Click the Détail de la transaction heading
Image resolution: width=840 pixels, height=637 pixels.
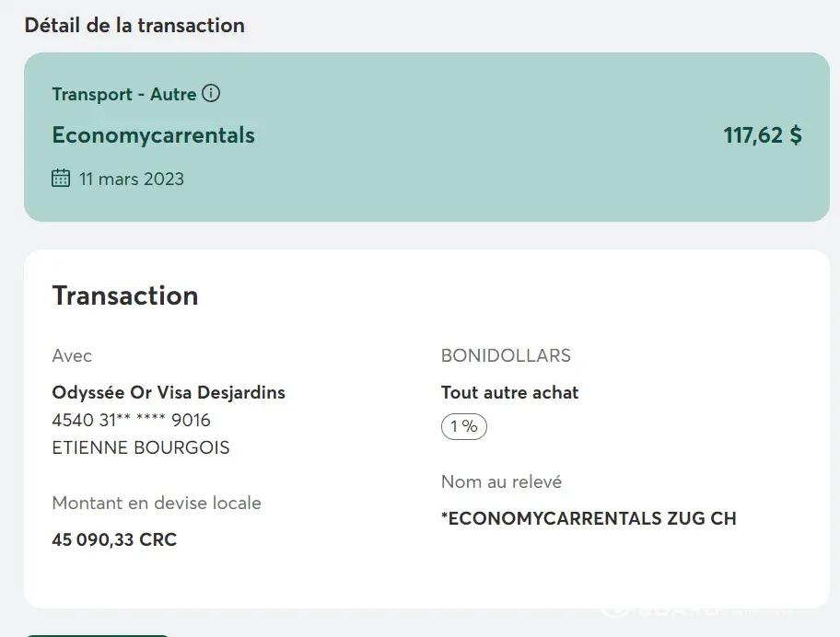tap(134, 25)
